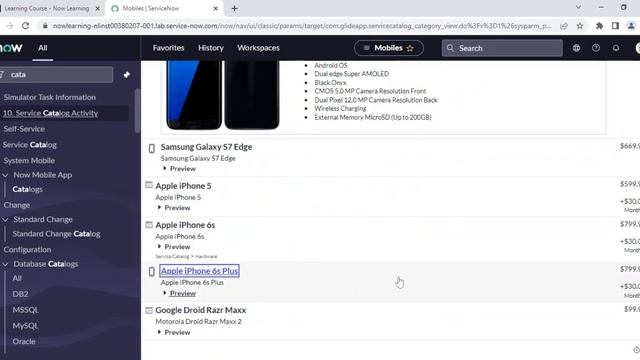Open the tab search dropdown chevron
Viewport: 640px width, 360px height.
[578, 7]
